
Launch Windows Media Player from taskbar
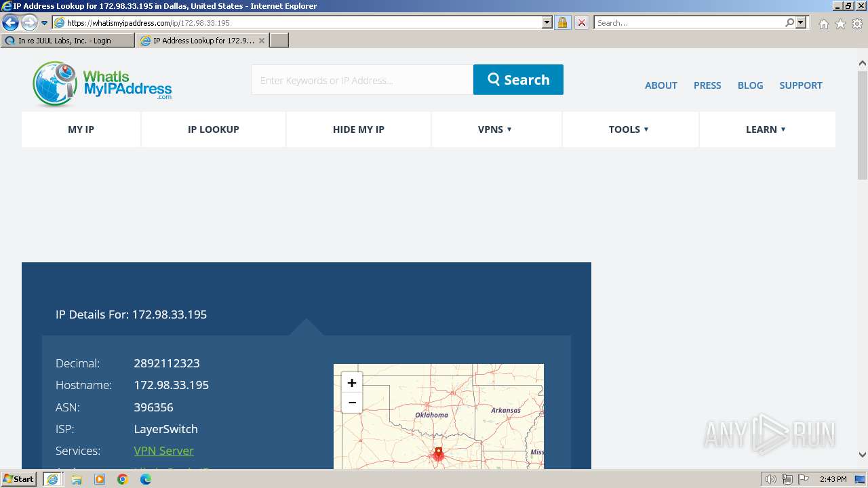click(100, 479)
